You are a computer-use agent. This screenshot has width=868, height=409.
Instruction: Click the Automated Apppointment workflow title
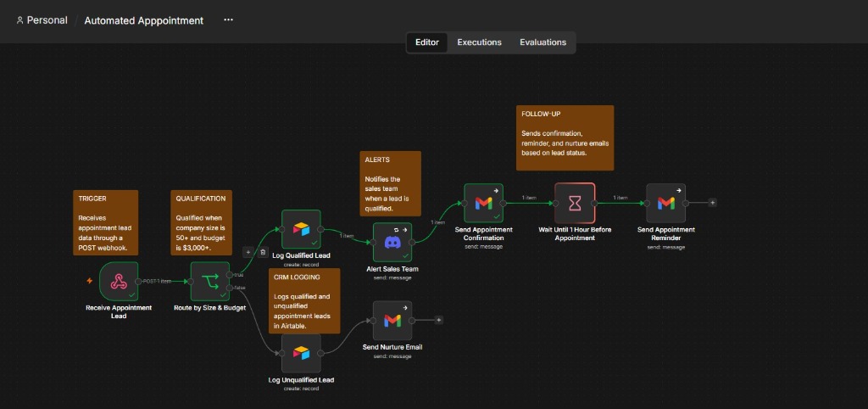click(144, 20)
